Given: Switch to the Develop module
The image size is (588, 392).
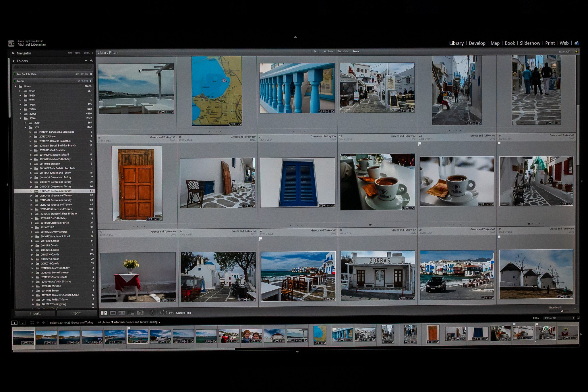Looking at the screenshot, I should pyautogui.click(x=477, y=43).
